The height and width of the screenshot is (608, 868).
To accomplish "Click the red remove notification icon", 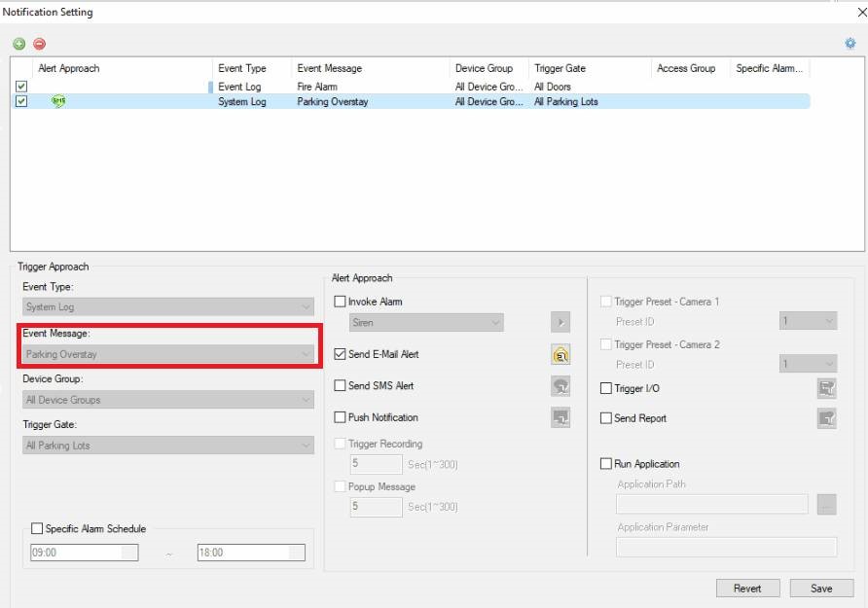I will click(x=39, y=44).
